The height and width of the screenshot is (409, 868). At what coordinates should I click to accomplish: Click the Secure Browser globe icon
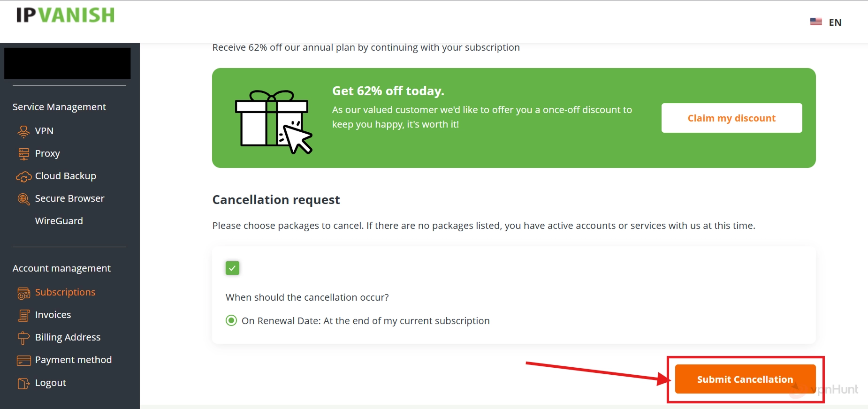pyautogui.click(x=23, y=199)
